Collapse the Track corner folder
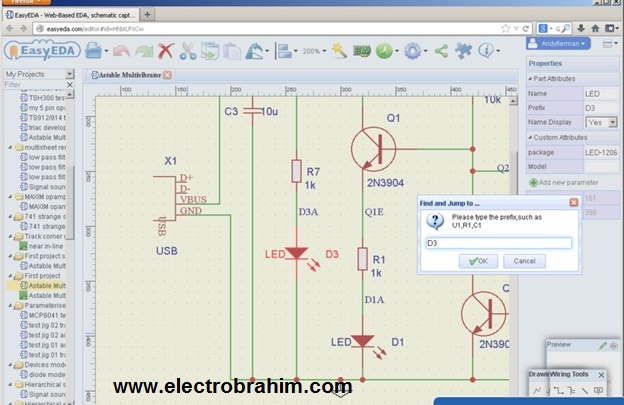 point(10,236)
